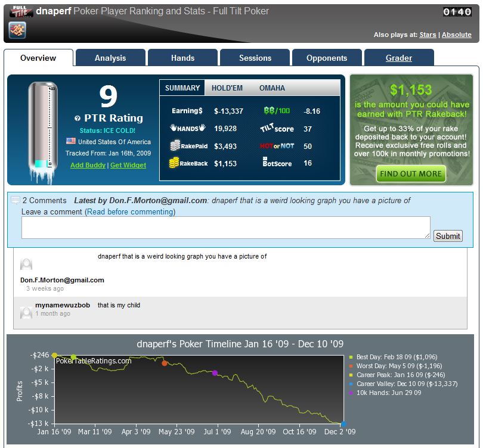Click the 0140 counter in header
The width and height of the screenshot is (483, 448).
(x=457, y=12)
